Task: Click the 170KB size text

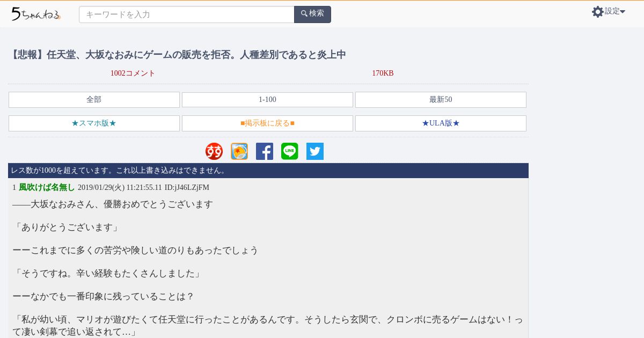Action: pos(383,74)
